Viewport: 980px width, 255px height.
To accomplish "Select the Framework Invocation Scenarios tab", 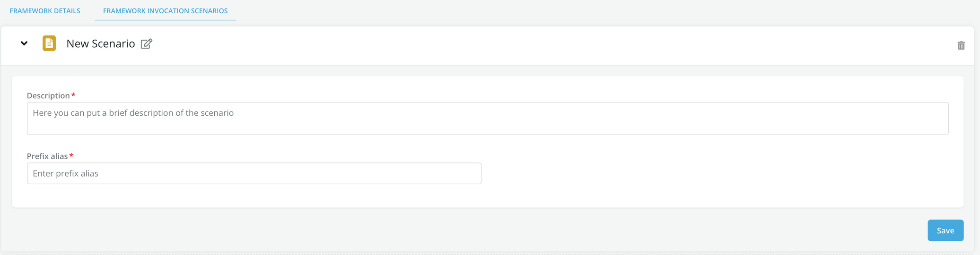I will coord(165,10).
